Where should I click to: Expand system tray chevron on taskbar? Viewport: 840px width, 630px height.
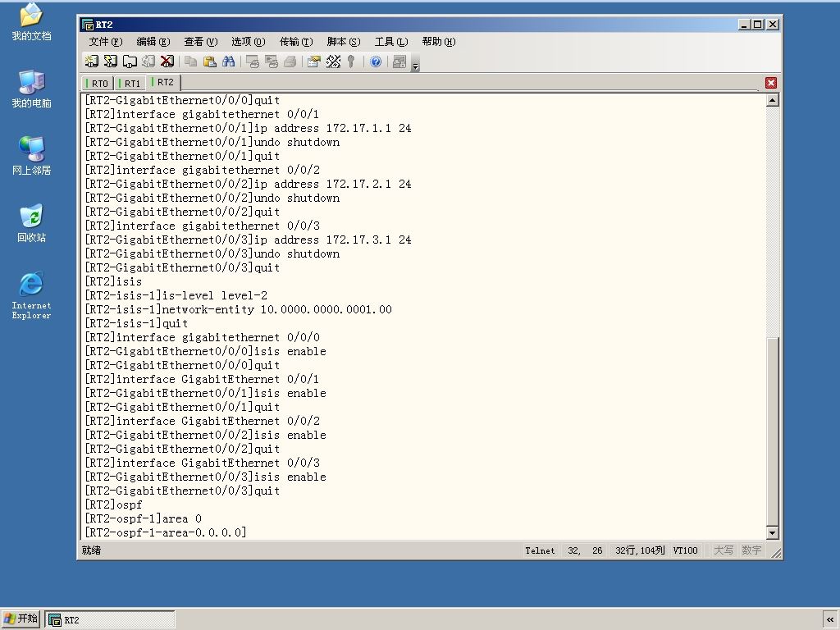830,620
